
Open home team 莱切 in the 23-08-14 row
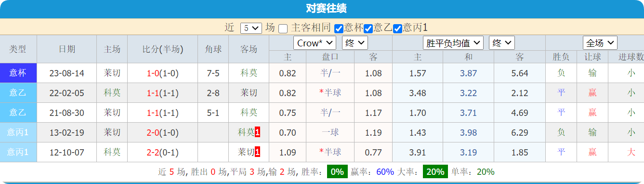point(112,73)
